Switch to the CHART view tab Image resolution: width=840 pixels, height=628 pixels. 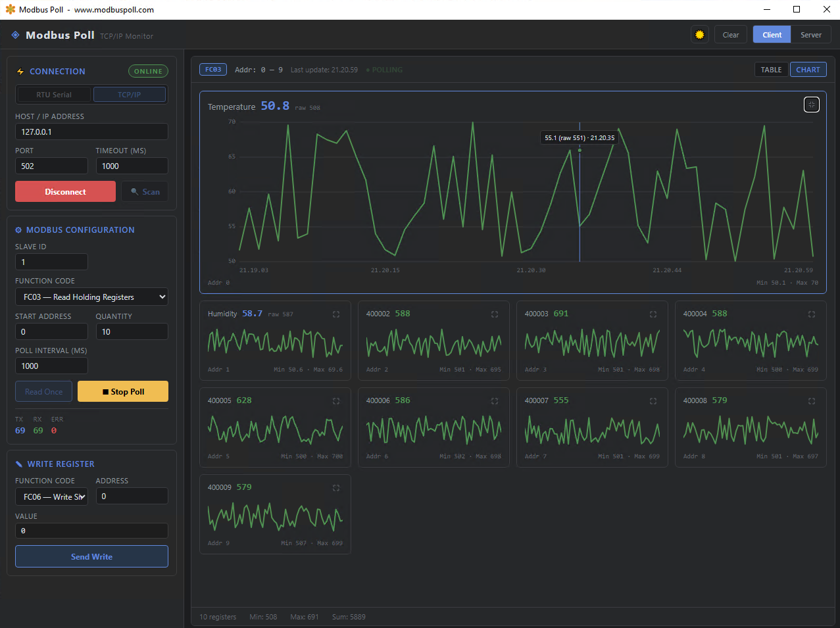tap(808, 70)
